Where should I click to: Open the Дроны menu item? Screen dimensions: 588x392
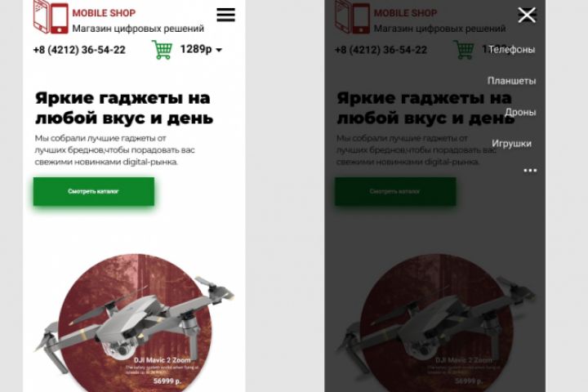click(520, 112)
